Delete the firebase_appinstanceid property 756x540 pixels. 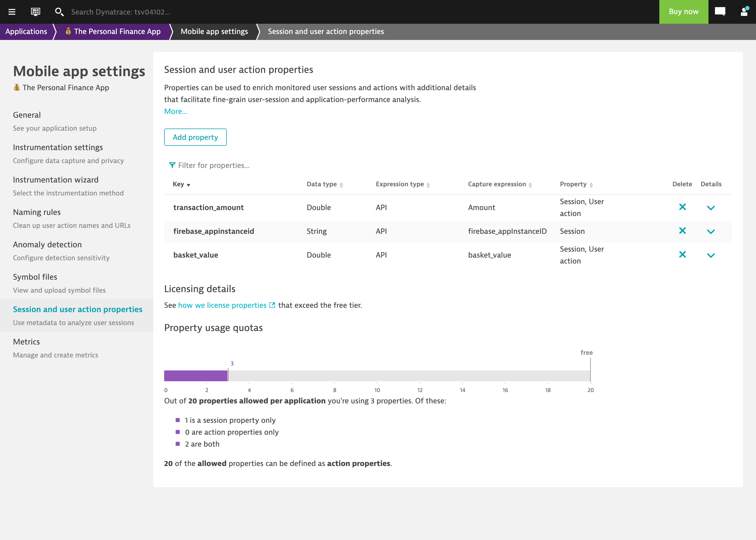pos(682,231)
